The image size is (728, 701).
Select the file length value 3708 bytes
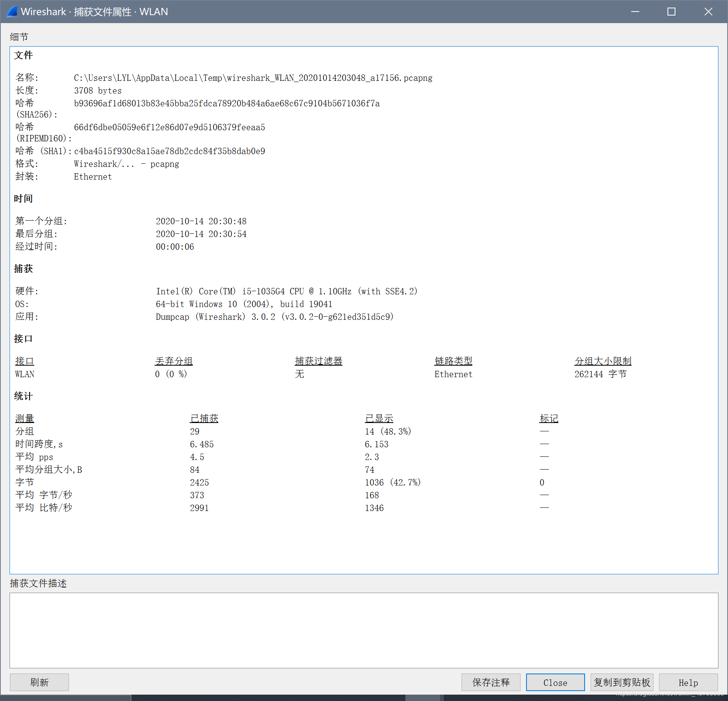coord(98,90)
